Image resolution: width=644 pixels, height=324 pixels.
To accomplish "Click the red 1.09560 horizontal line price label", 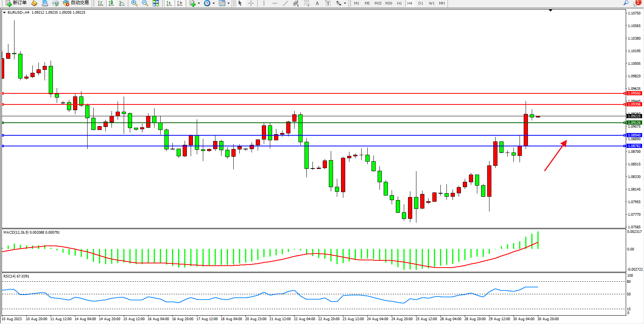I will [x=634, y=93].
